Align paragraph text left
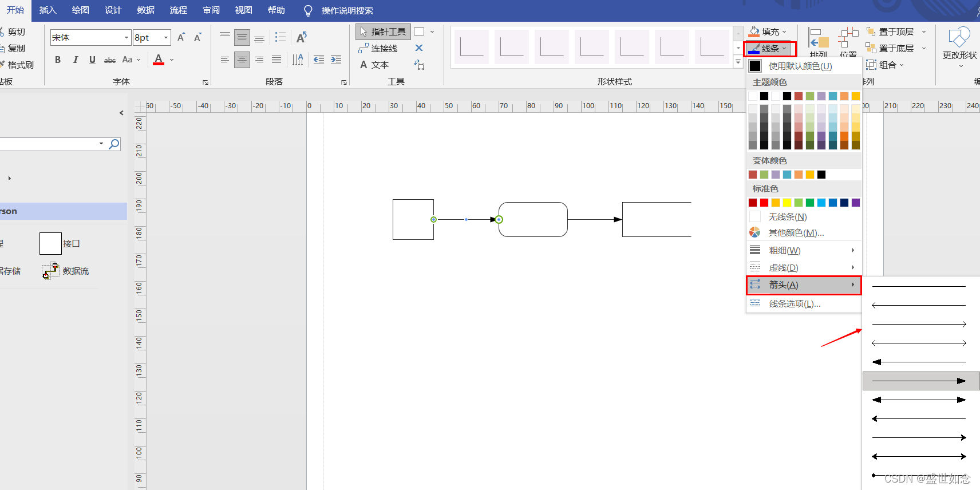The width and height of the screenshot is (980, 490). pos(225,60)
